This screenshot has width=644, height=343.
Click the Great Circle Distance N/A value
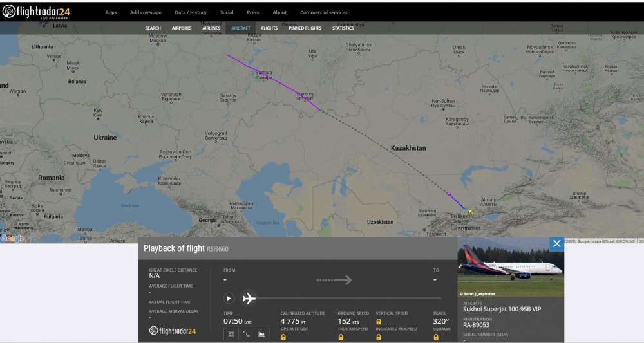point(155,276)
